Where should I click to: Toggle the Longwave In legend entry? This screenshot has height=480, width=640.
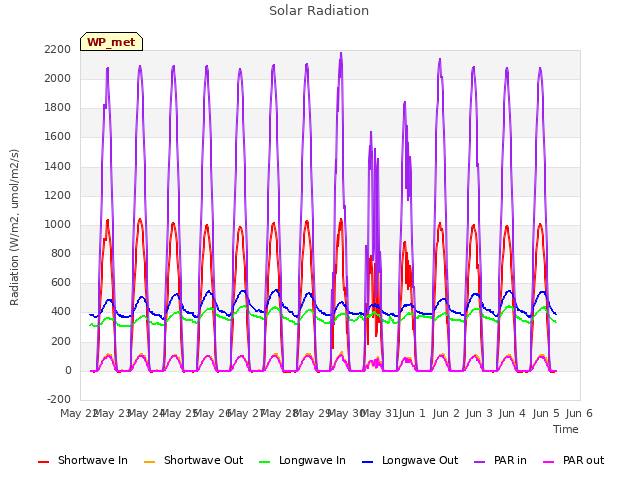[x=302, y=460]
